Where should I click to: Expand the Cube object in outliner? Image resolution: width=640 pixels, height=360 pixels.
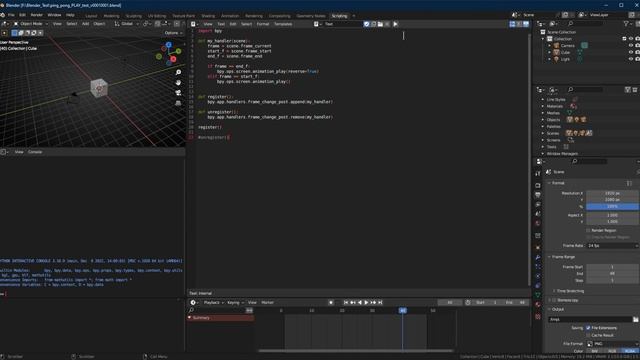click(x=550, y=52)
